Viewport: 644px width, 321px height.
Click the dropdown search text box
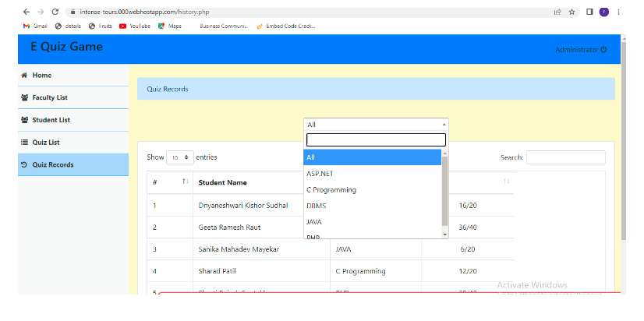point(376,140)
